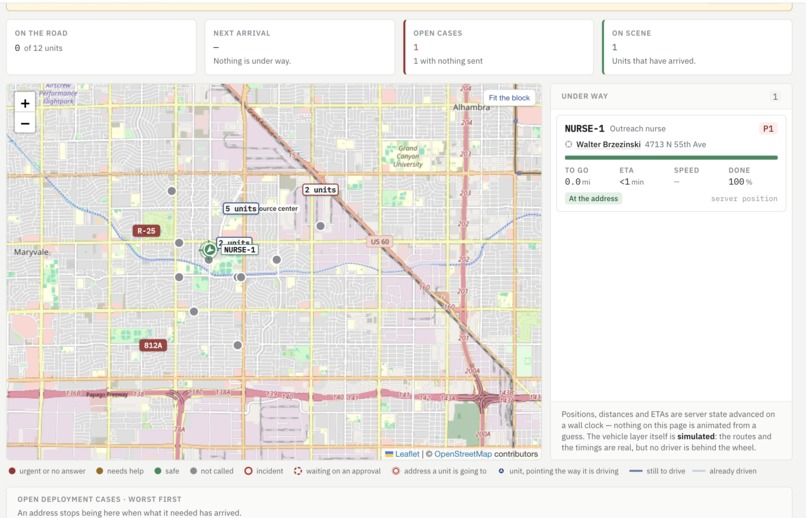Open the 5 units cluster label
The height and width of the screenshot is (518, 806).
[x=241, y=209]
